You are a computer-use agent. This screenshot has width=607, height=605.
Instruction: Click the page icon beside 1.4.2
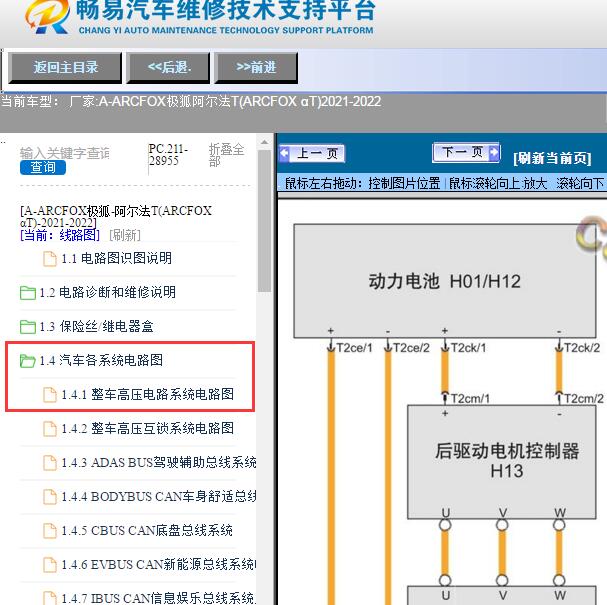[50, 429]
